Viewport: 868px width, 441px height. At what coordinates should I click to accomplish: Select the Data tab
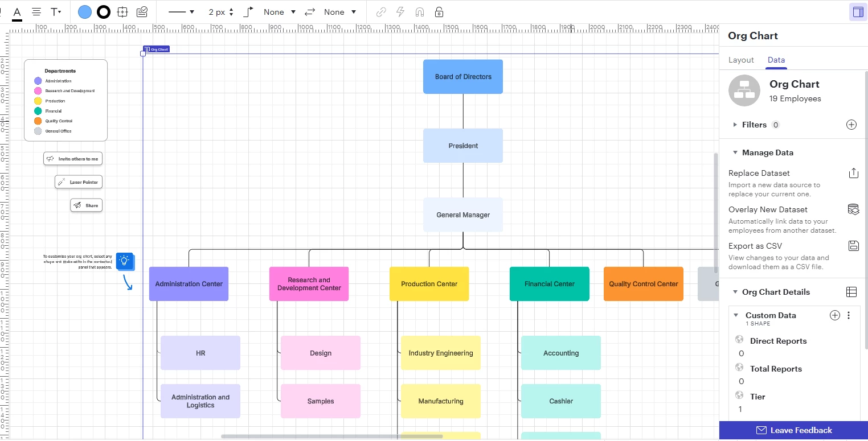pos(776,60)
